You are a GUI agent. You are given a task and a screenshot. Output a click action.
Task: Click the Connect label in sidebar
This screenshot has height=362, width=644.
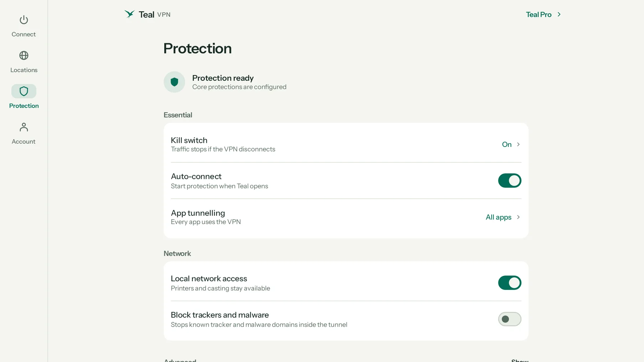24,34
